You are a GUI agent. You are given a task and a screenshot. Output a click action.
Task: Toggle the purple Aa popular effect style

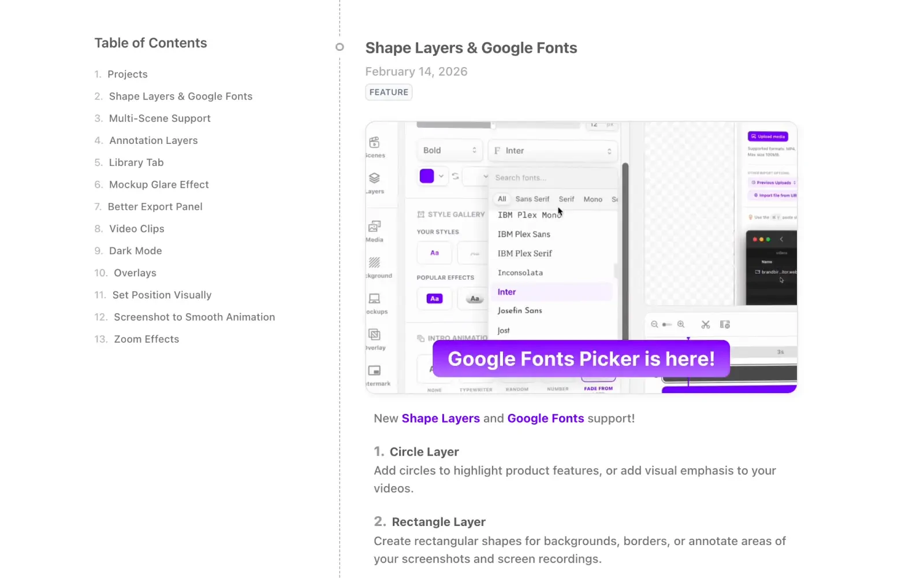pos(434,299)
